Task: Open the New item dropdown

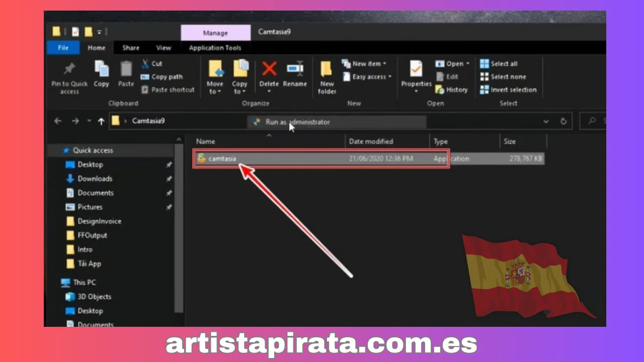Action: [364, 64]
